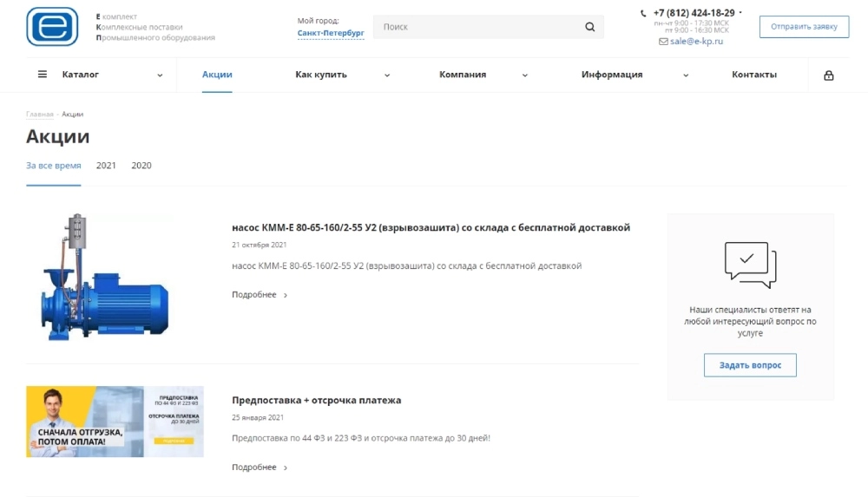Select the За все время tab
The height and width of the screenshot is (497, 868).
tap(53, 166)
